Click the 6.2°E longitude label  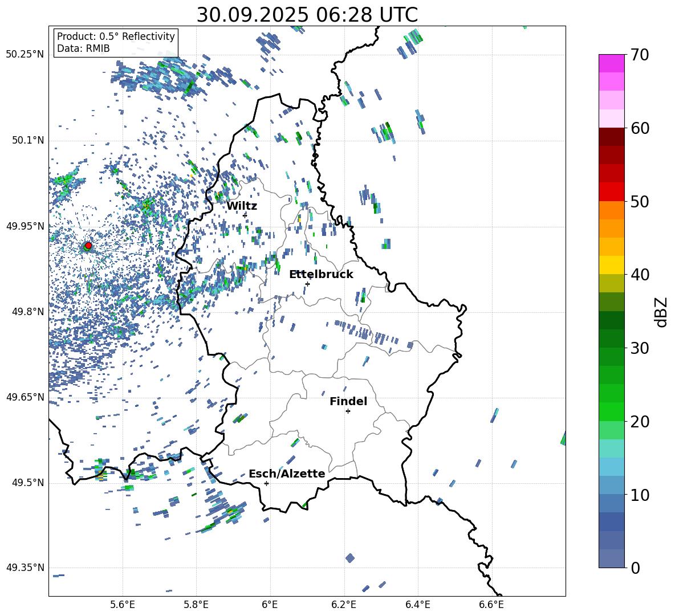[344, 605]
